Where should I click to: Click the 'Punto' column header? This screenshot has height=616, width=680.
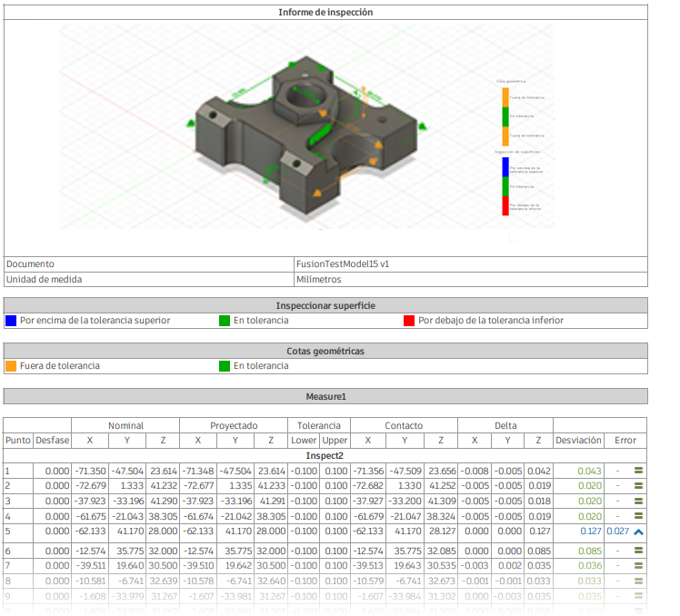coord(18,440)
